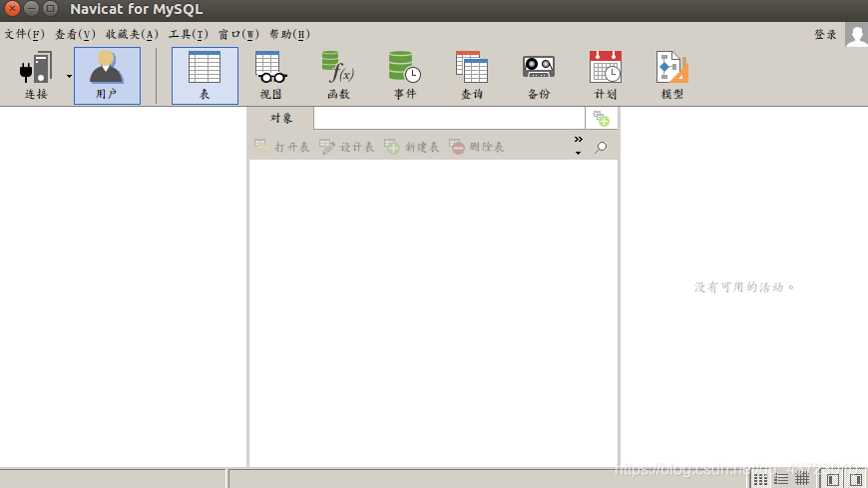The image size is (868, 488).
Task: Toggle the right information pane visibility
Action: pos(856,480)
